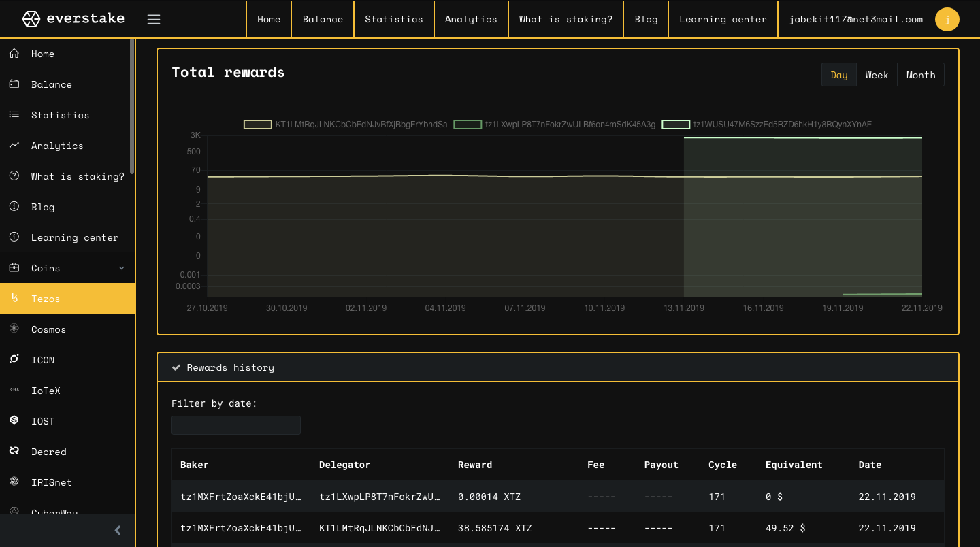Collapse the Rewards history panel header
Viewport: 980px width, 547px height.
[x=558, y=367]
